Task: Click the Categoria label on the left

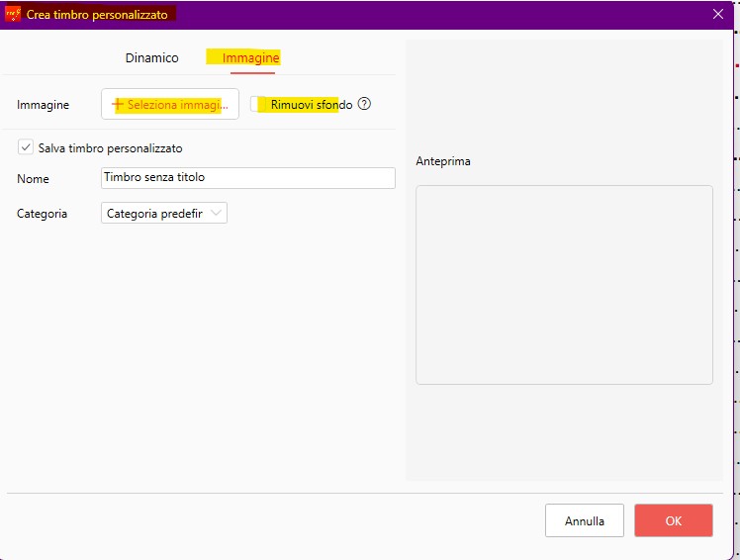Action: tap(43, 214)
